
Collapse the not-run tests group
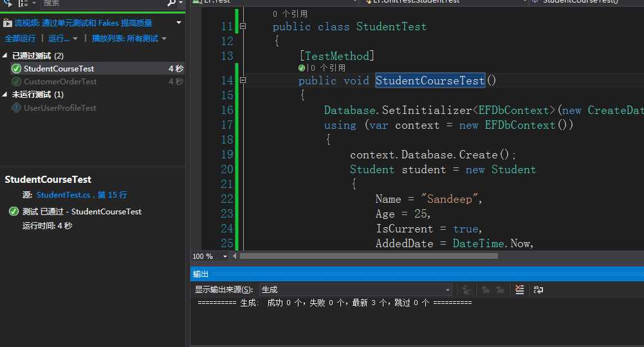pyautogui.click(x=5, y=94)
